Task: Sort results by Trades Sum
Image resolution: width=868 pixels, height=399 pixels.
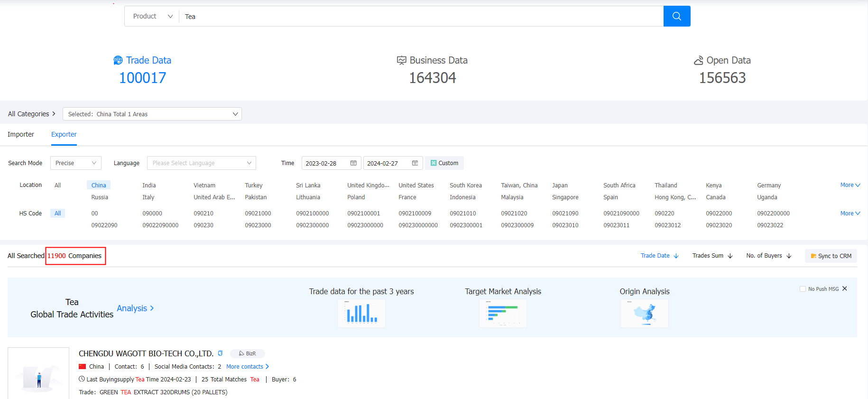Action: pyautogui.click(x=712, y=256)
